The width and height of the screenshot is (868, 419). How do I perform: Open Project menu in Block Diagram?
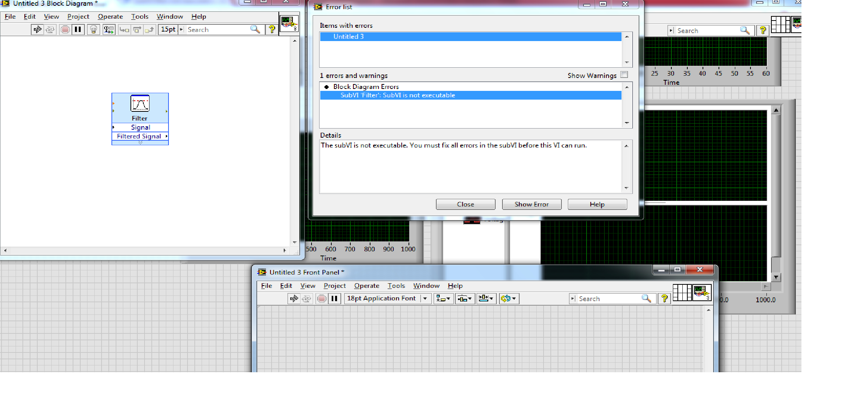pyautogui.click(x=78, y=16)
